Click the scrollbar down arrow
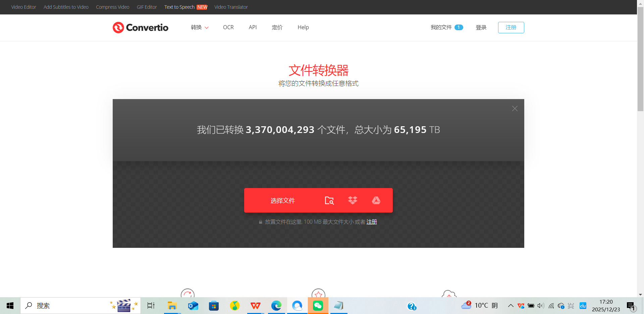The height and width of the screenshot is (314, 644). tap(641, 295)
